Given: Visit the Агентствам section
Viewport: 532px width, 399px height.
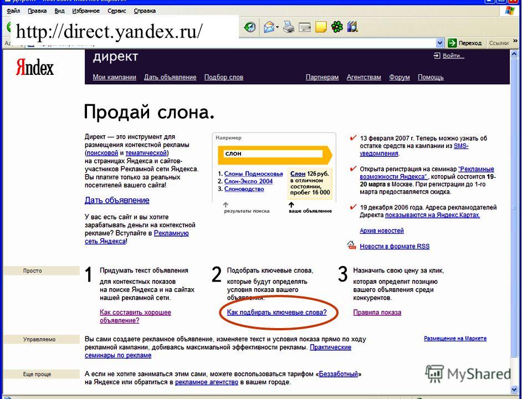Looking at the screenshot, I should (364, 78).
